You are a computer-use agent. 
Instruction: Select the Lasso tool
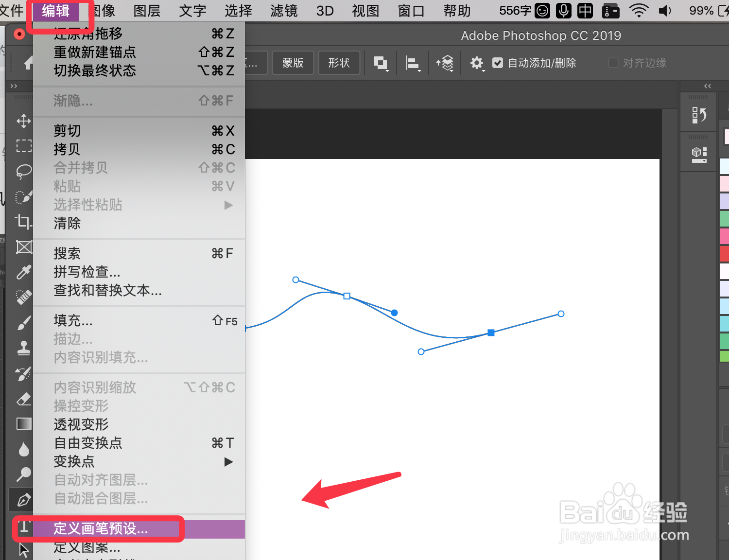click(23, 171)
